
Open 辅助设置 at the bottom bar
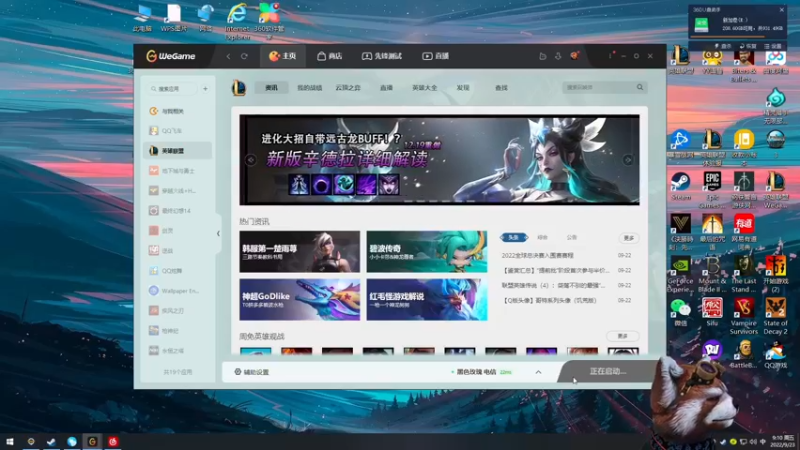(252, 372)
